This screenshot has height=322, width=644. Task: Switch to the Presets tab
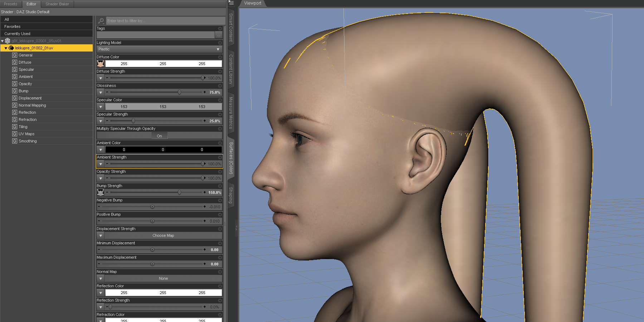click(11, 4)
